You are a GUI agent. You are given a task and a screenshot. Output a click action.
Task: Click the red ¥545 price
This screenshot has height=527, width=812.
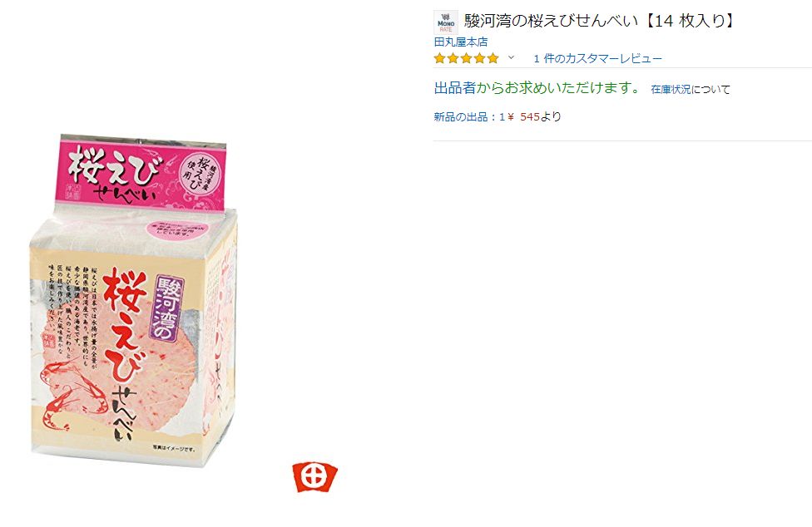point(523,117)
